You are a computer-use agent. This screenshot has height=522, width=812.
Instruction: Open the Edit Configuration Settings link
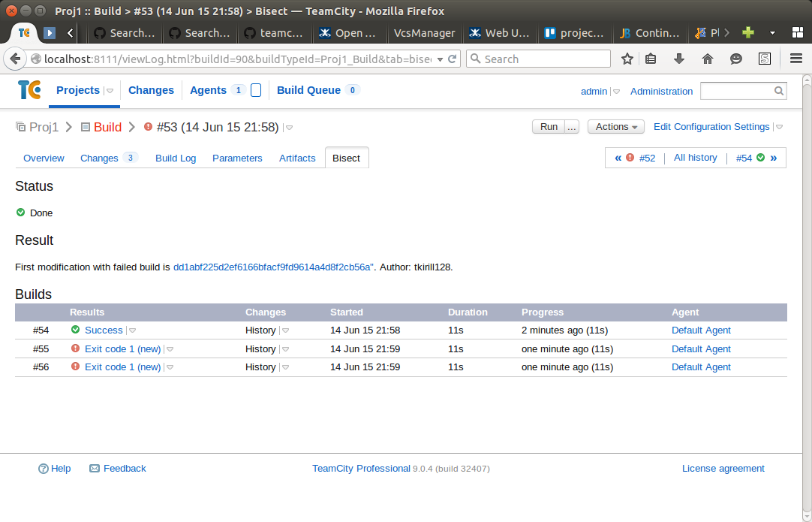[x=711, y=126]
